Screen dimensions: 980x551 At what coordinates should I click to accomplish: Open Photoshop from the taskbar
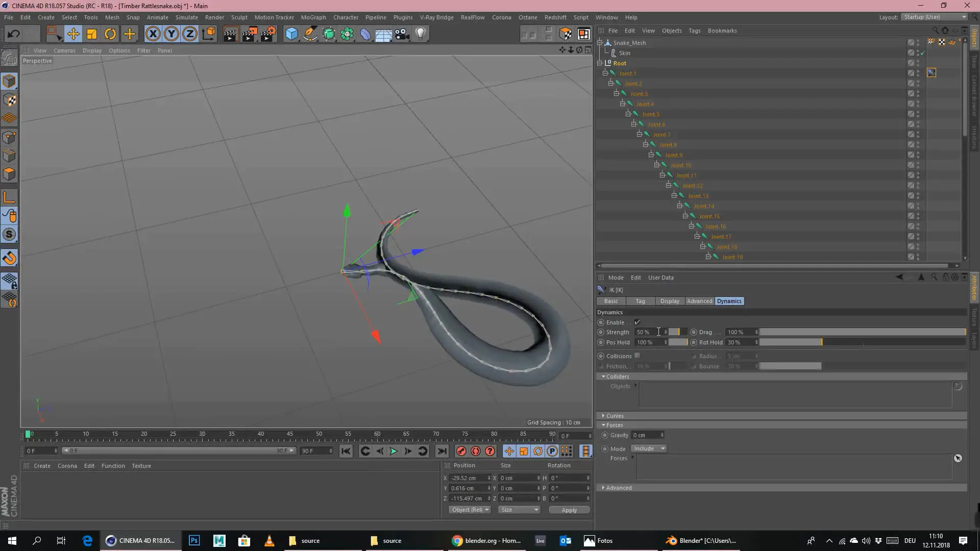click(194, 541)
